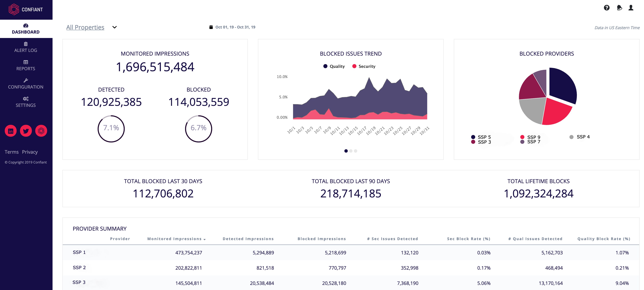Screen dimensions: 644x290
Task: Go to the Reports menu item
Action: coord(26,65)
